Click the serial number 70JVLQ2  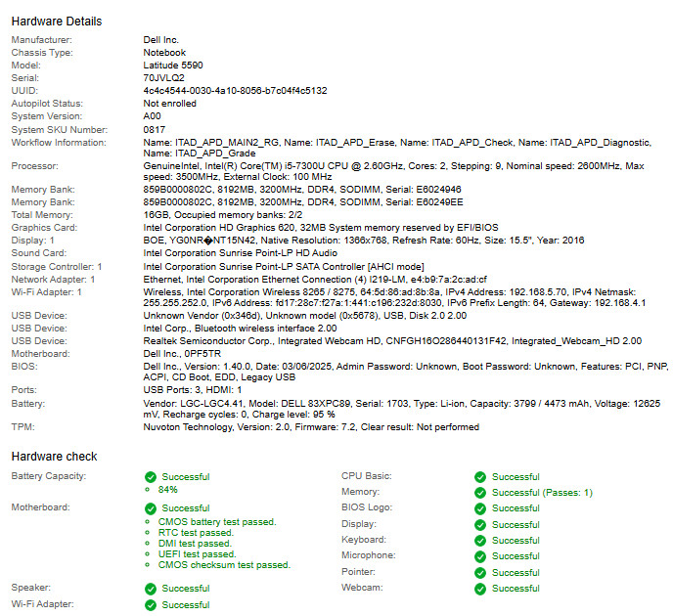pyautogui.click(x=164, y=78)
